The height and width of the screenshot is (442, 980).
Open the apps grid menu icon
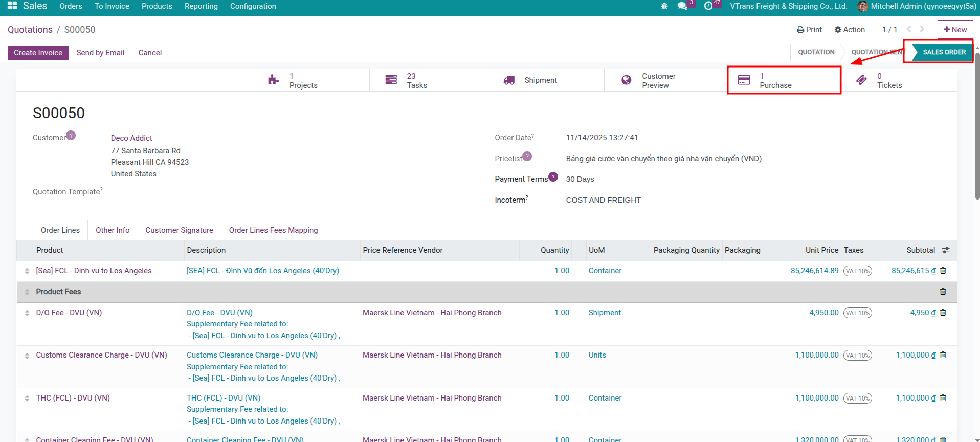[12, 6]
